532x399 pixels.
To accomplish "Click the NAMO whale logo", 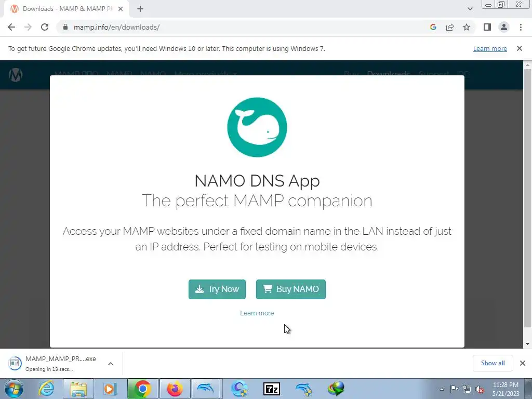I will [257, 127].
